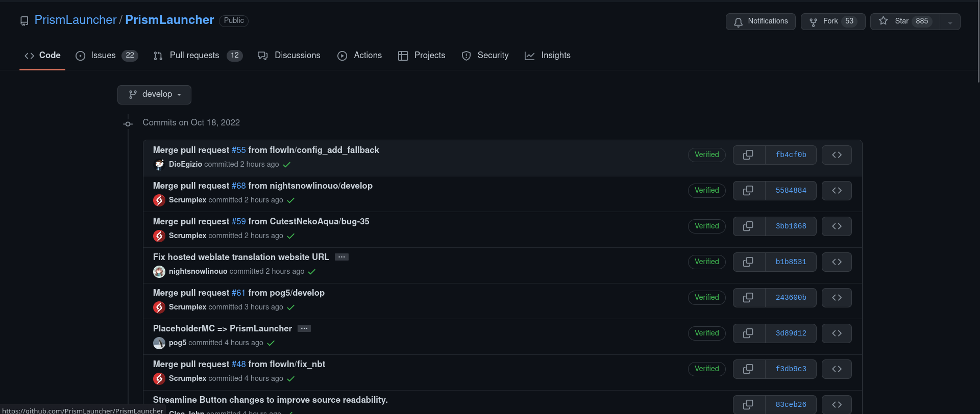Open author link nightsnowlinouo
The height and width of the screenshot is (414, 980).
(198, 271)
